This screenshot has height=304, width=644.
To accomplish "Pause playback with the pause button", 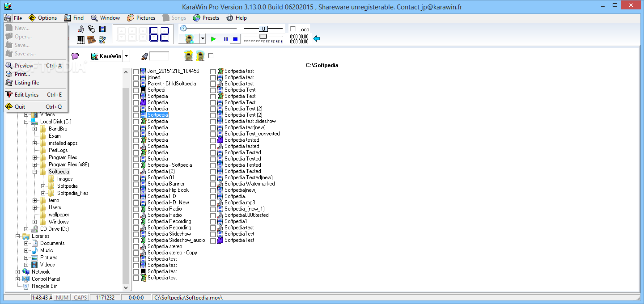I will coord(225,39).
